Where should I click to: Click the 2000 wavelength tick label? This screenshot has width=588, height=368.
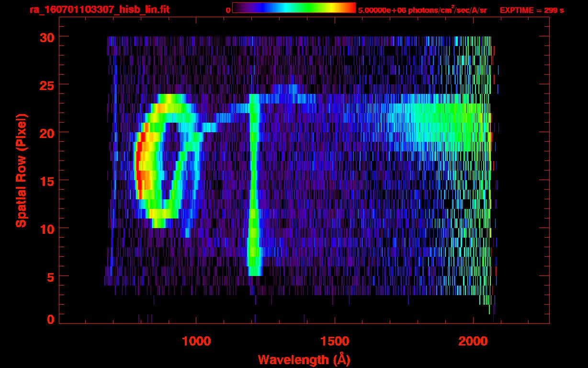pyautogui.click(x=473, y=341)
